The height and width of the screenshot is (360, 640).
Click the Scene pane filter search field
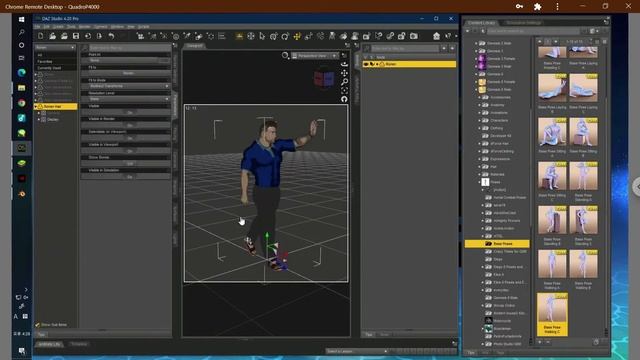pos(404,49)
